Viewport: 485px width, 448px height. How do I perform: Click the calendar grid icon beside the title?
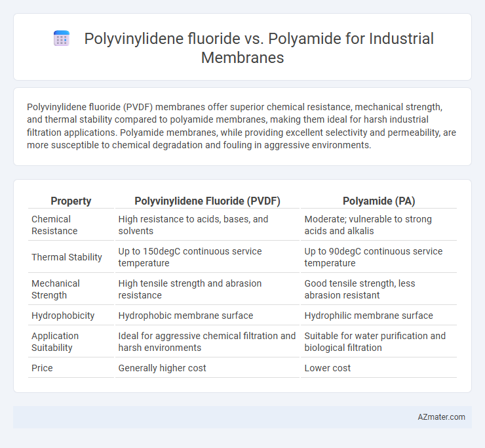(62, 39)
